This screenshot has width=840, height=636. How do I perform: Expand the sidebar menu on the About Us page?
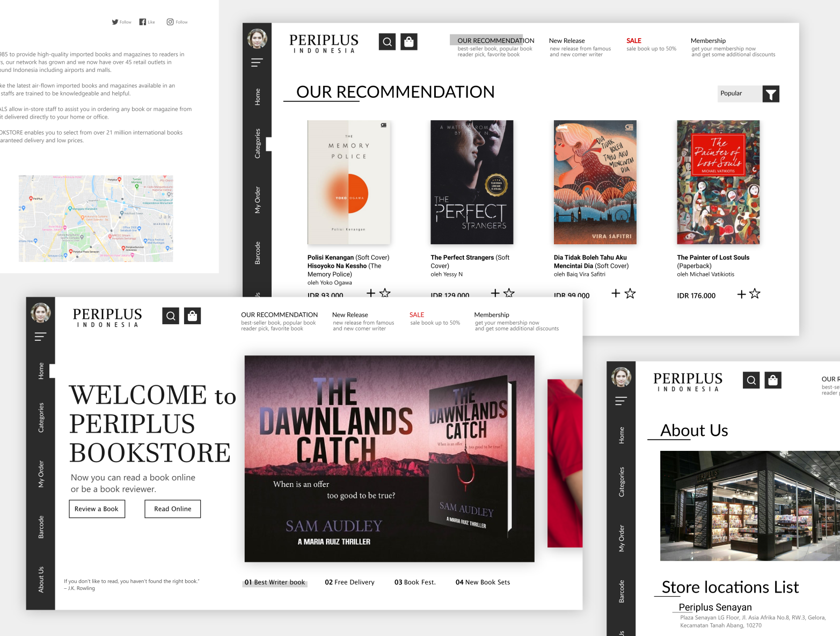pos(620,400)
